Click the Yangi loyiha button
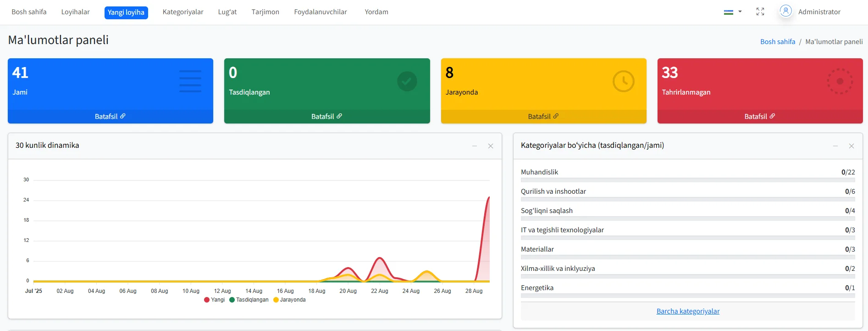Viewport: 868px width, 331px height. [x=126, y=12]
